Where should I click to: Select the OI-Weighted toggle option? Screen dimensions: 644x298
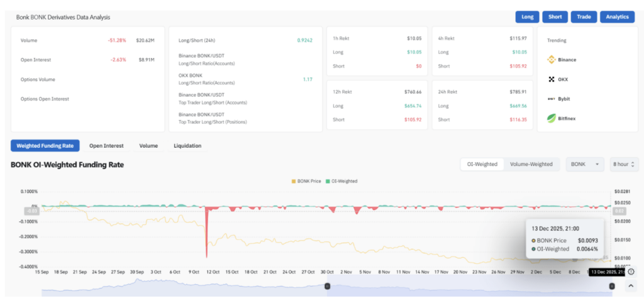(x=482, y=164)
